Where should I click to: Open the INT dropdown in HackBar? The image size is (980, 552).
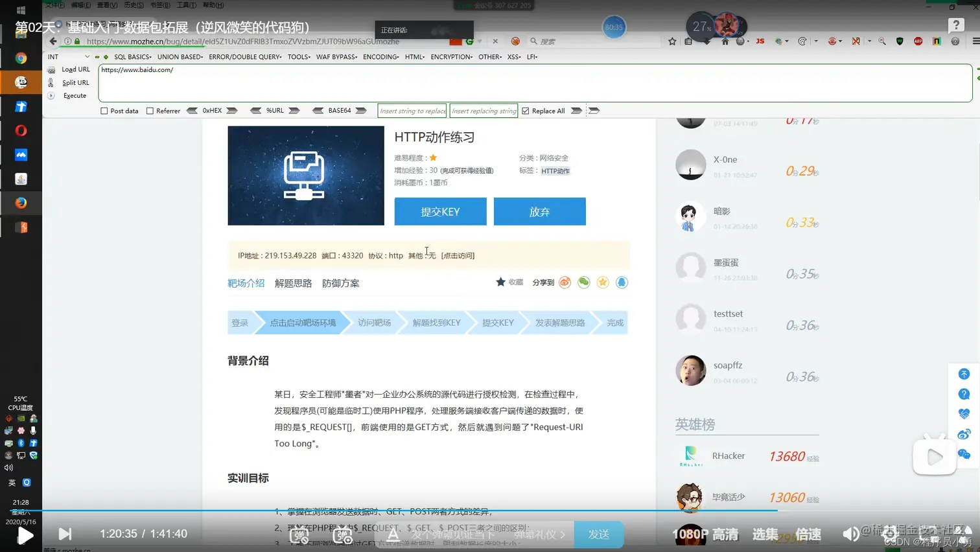tap(68, 57)
